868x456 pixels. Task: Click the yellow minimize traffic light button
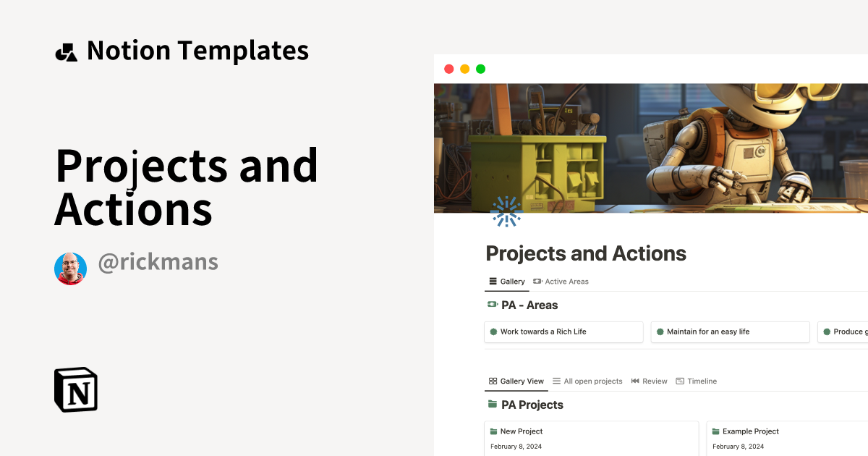click(x=464, y=68)
